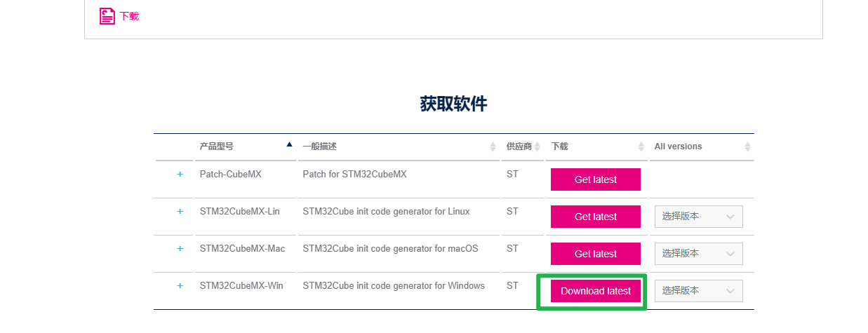Click the pink document download icon
868x333 pixels.
point(107,16)
